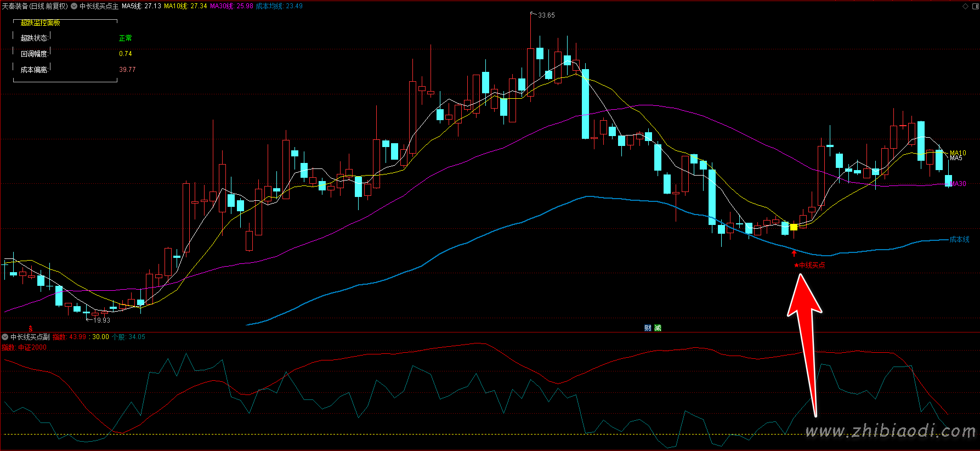980x451 pixels.
Task: Click the small red up arrow above 中线买点
Action: 794,253
